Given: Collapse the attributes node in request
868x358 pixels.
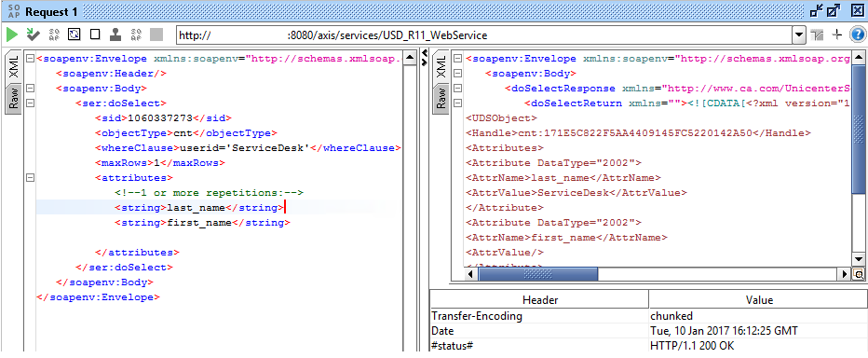Looking at the screenshot, I should [x=30, y=178].
